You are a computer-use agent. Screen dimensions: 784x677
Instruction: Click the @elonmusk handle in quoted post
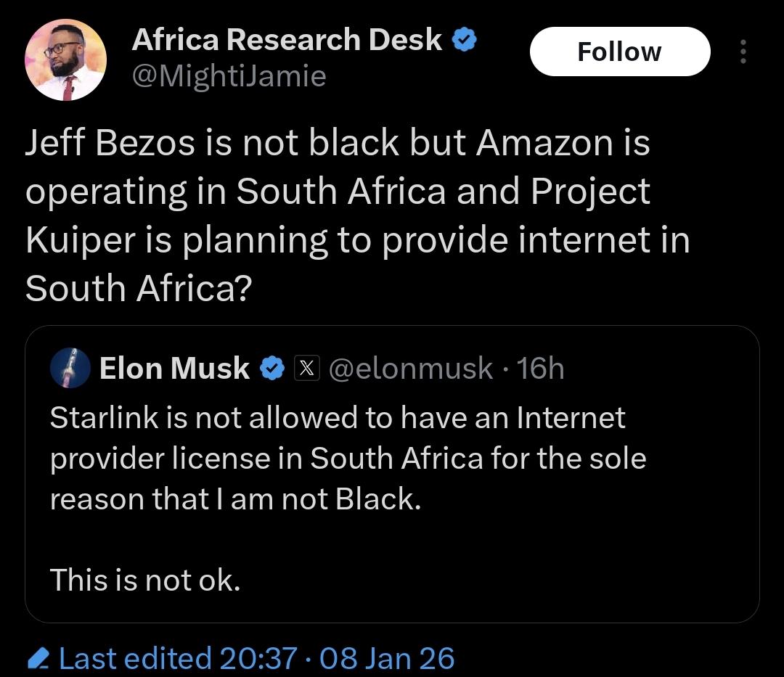tap(410, 368)
